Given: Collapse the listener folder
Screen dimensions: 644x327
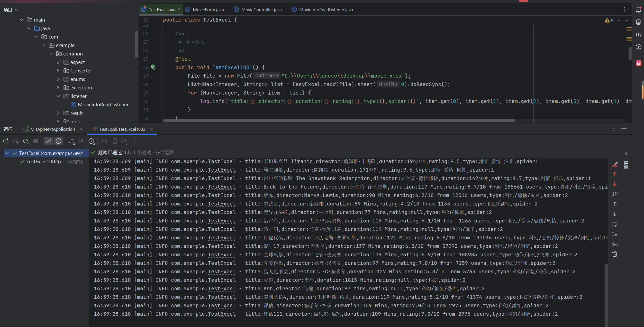Looking at the screenshot, I should [x=58, y=96].
